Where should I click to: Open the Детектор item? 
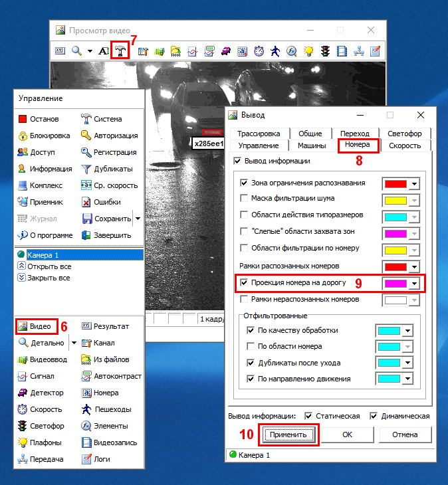coord(23,393)
